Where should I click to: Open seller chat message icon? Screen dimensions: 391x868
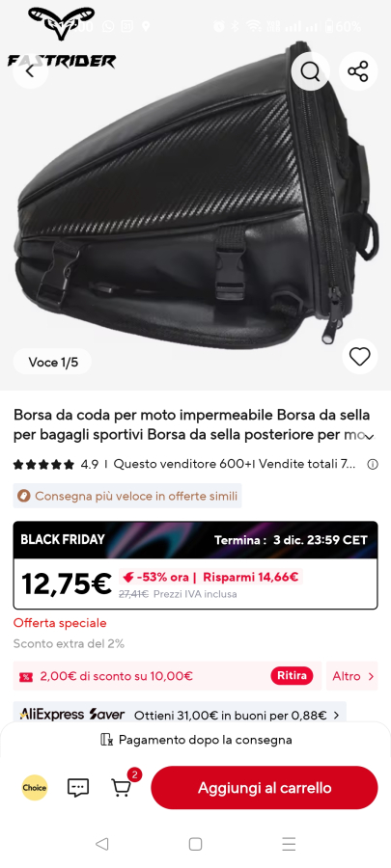(x=78, y=787)
